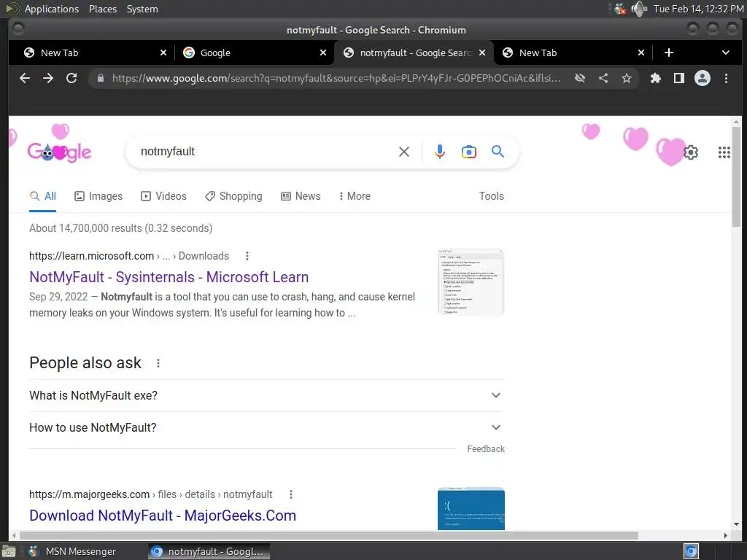This screenshot has height=560, width=747.
Task: View site info via padlock icon
Action: point(101,78)
